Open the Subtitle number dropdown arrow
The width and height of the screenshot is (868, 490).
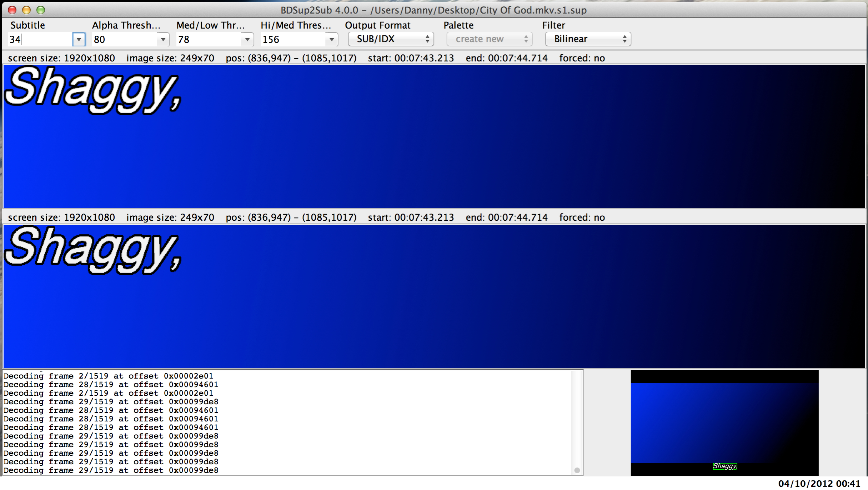[79, 39]
